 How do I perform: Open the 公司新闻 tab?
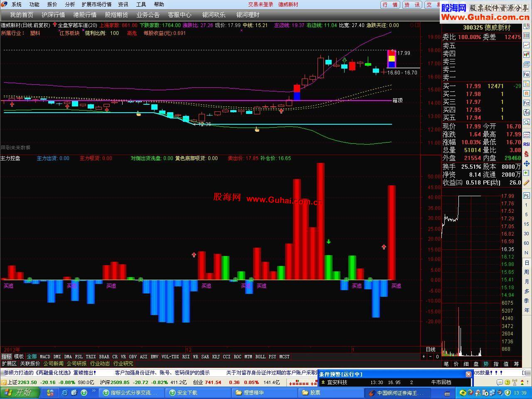[x=54, y=364]
